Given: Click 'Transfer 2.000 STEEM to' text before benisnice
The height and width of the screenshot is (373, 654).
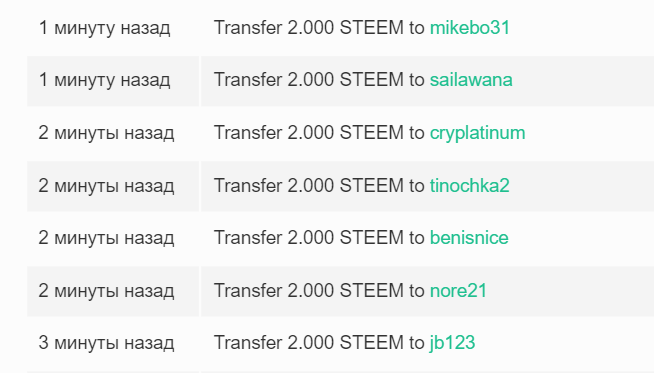Looking at the screenshot, I should [319, 238].
